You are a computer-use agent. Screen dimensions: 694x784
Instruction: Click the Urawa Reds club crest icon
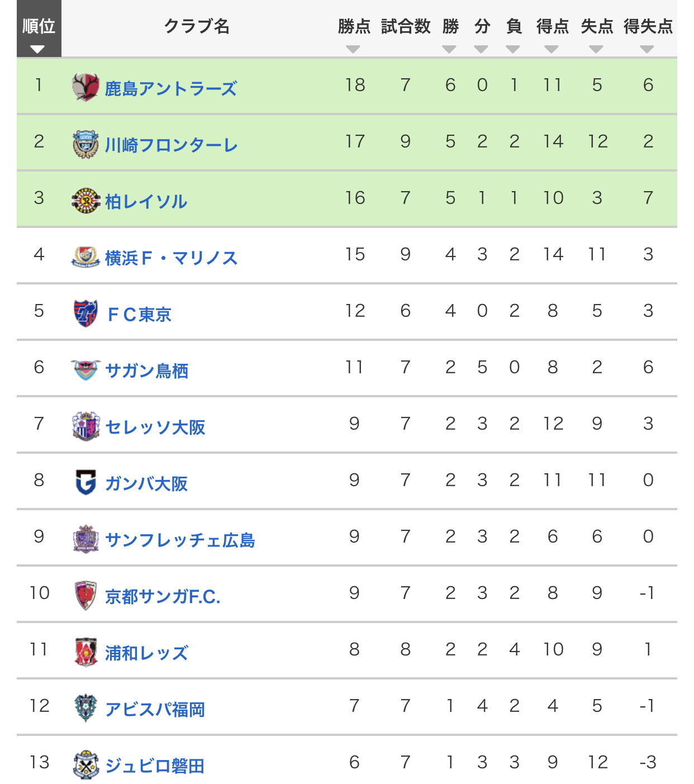point(85,652)
